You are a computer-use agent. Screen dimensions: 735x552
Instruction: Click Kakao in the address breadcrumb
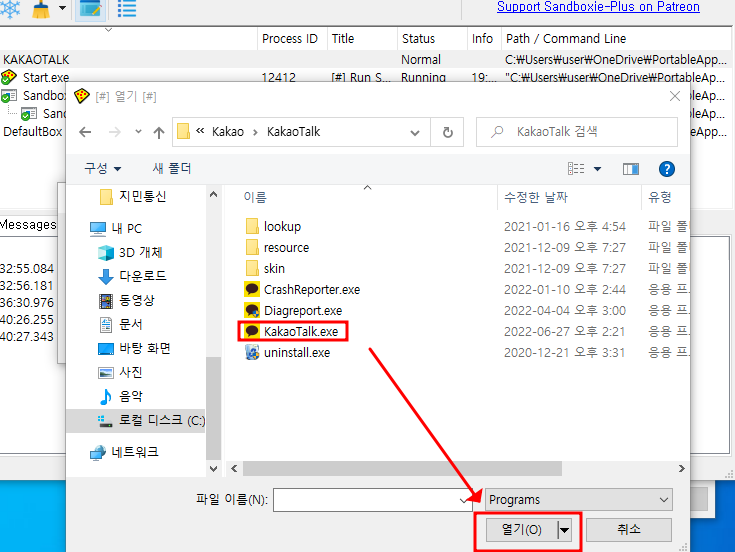[228, 132]
